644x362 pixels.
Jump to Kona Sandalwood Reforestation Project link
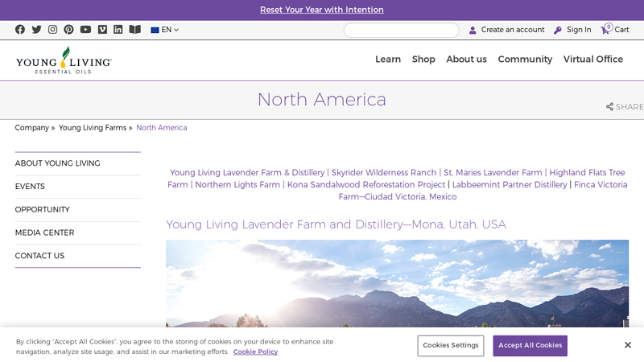click(366, 185)
